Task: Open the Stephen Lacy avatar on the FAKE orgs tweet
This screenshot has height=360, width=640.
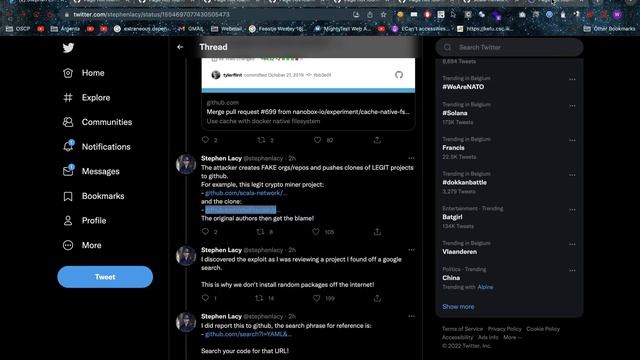Action: 186,164
